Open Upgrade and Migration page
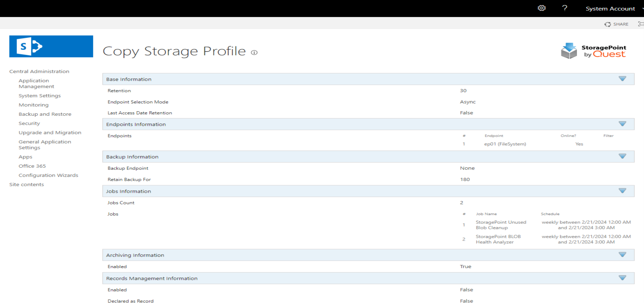This screenshot has height=303, width=644. coord(50,132)
